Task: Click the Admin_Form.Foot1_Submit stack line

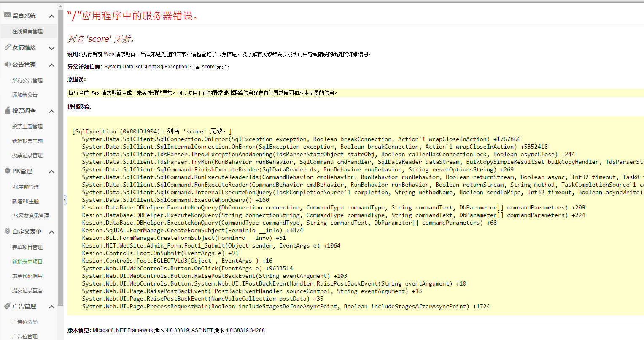Action: 211,245
